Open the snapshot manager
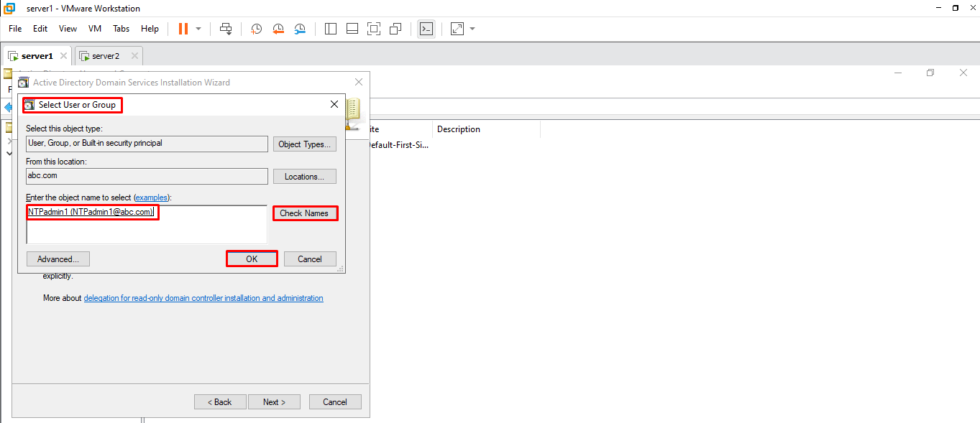Viewport: 980px width, 423px height. (300, 29)
